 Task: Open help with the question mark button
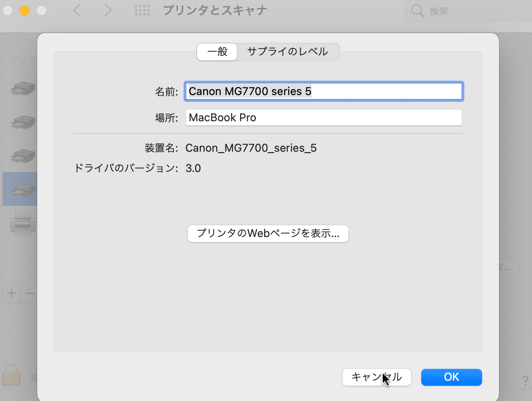coord(524,381)
